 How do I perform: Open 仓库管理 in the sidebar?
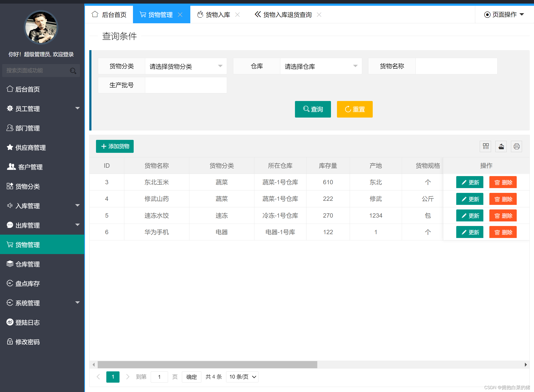click(x=28, y=264)
